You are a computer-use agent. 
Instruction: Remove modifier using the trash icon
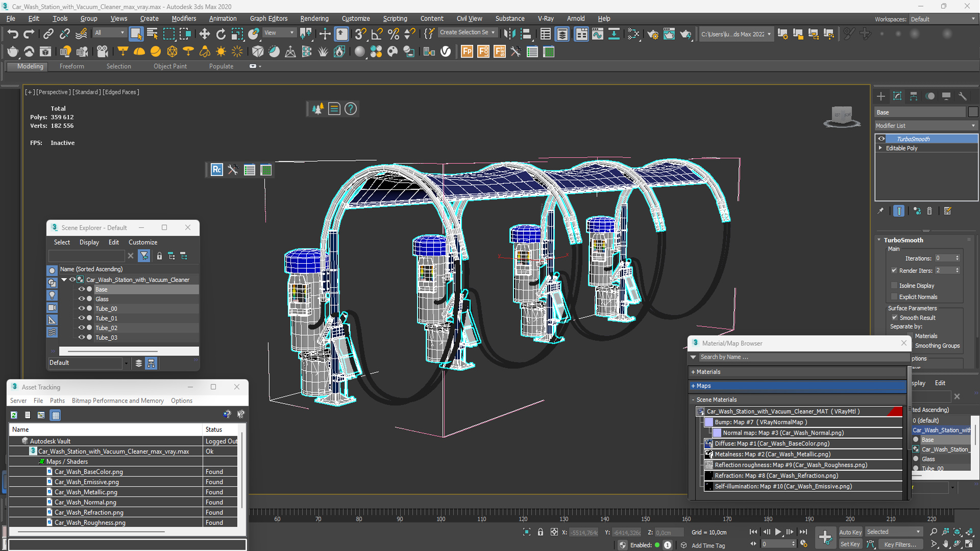click(929, 211)
